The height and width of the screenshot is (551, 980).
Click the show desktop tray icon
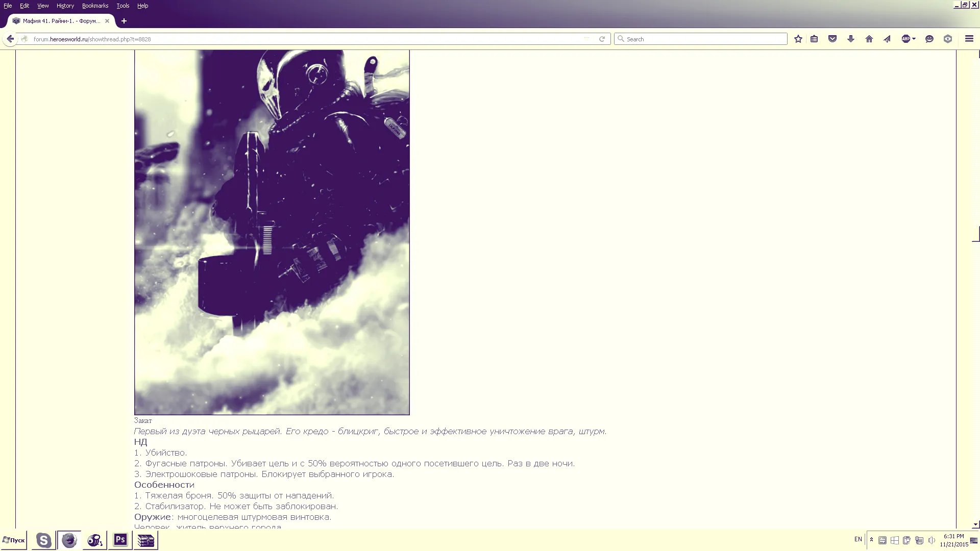pyautogui.click(x=974, y=540)
